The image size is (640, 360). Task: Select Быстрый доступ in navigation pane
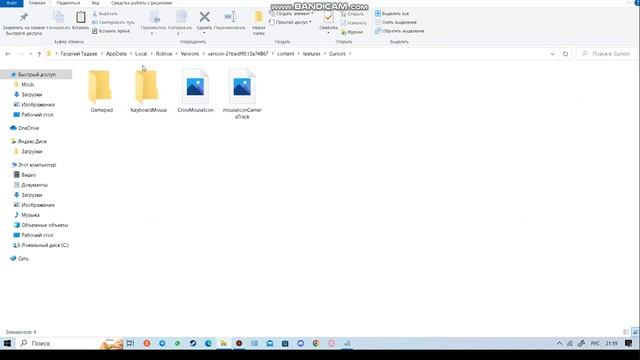pos(37,75)
